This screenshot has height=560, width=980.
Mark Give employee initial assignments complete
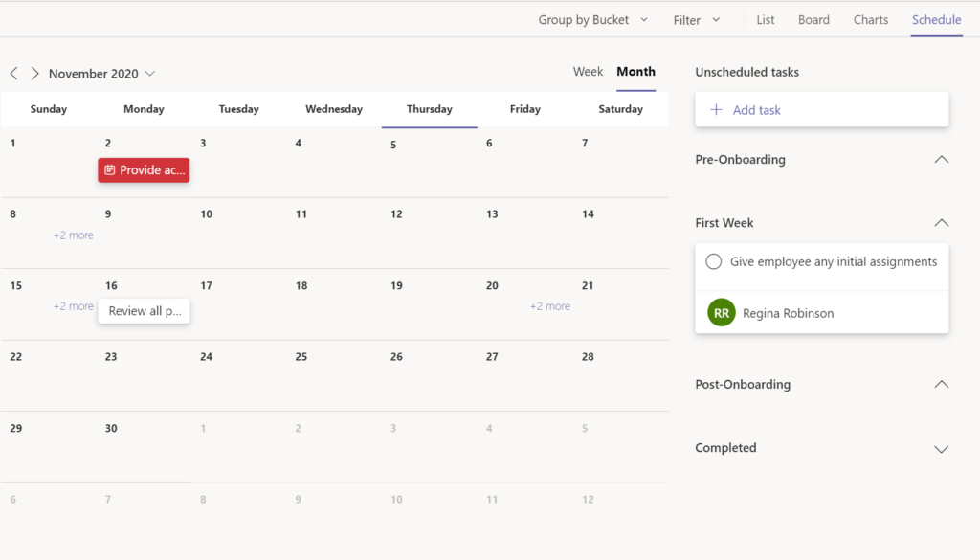coord(714,261)
